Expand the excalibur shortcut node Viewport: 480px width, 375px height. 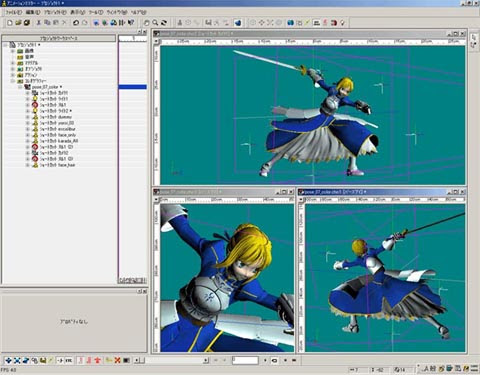point(28,129)
